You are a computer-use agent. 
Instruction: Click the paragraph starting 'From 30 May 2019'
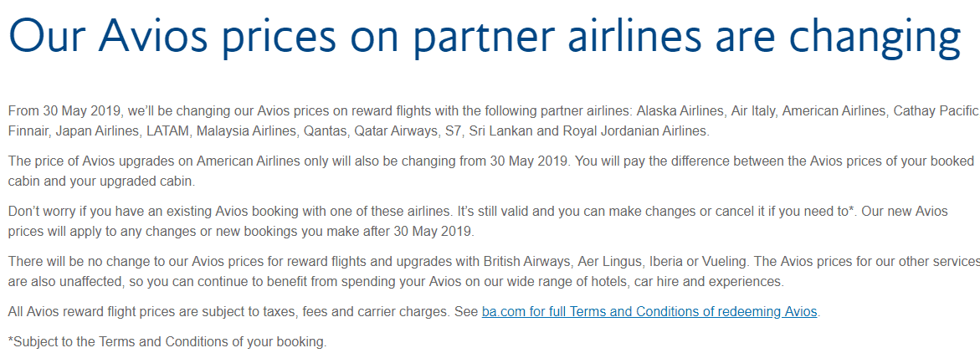coord(335,111)
